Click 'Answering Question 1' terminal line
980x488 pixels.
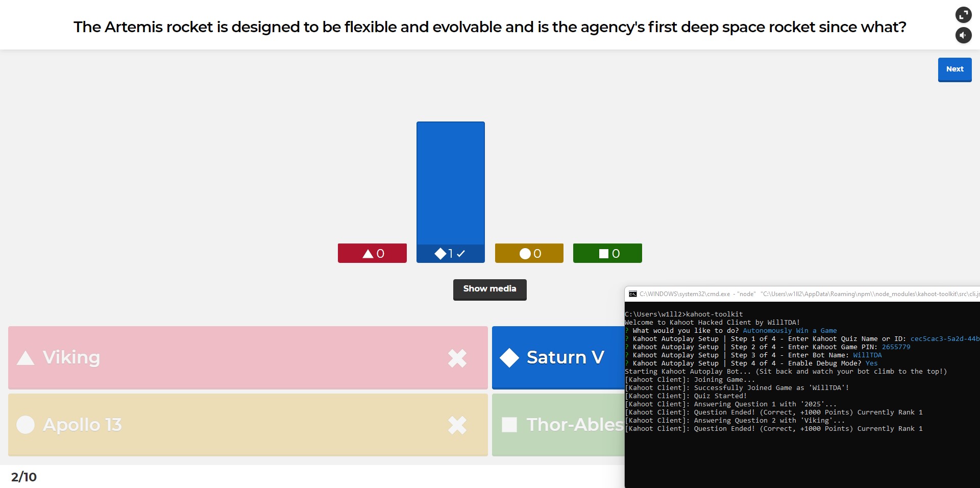(x=730, y=404)
